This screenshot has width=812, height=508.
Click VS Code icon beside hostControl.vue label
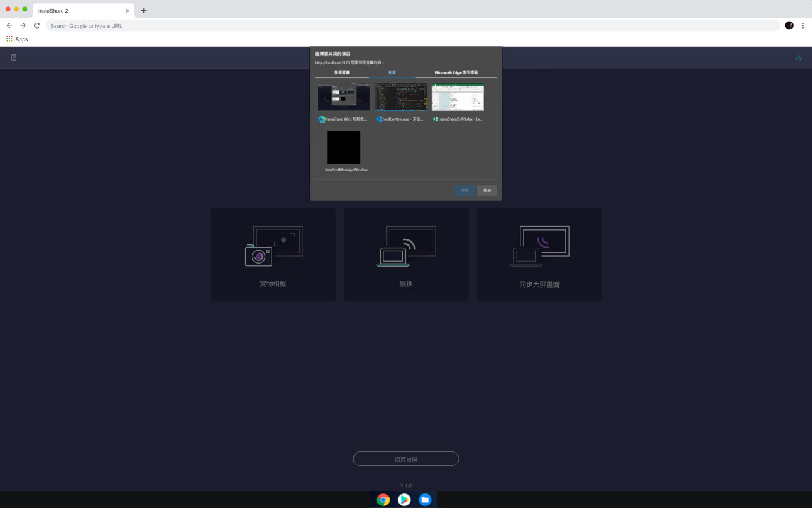point(378,119)
